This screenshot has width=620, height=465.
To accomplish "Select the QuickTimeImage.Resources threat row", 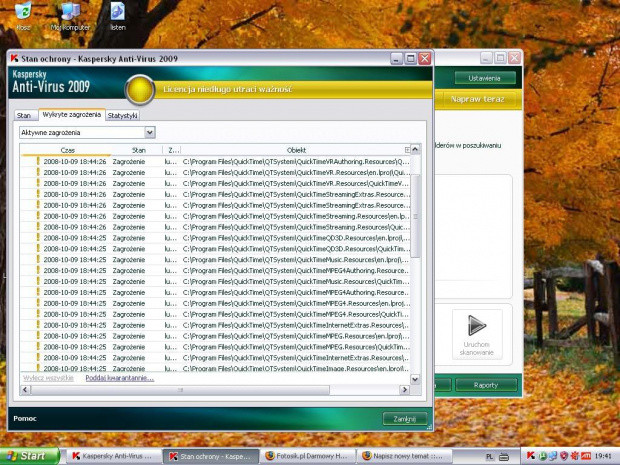I will (x=215, y=369).
